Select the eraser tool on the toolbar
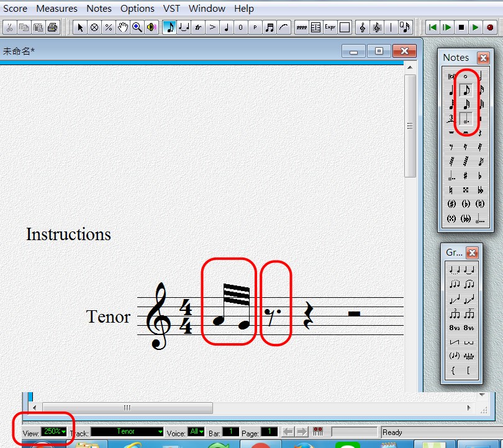This screenshot has height=448, width=503. click(95, 27)
